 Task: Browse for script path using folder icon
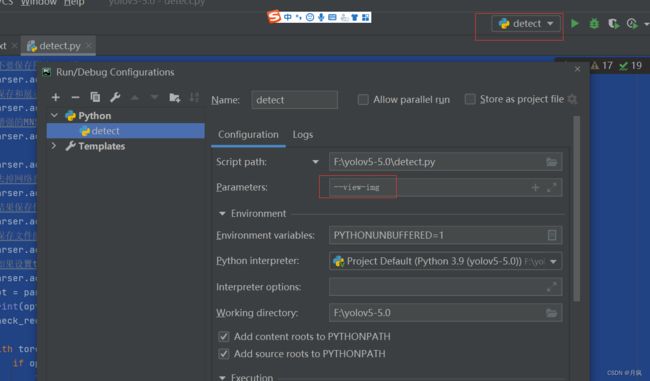551,162
